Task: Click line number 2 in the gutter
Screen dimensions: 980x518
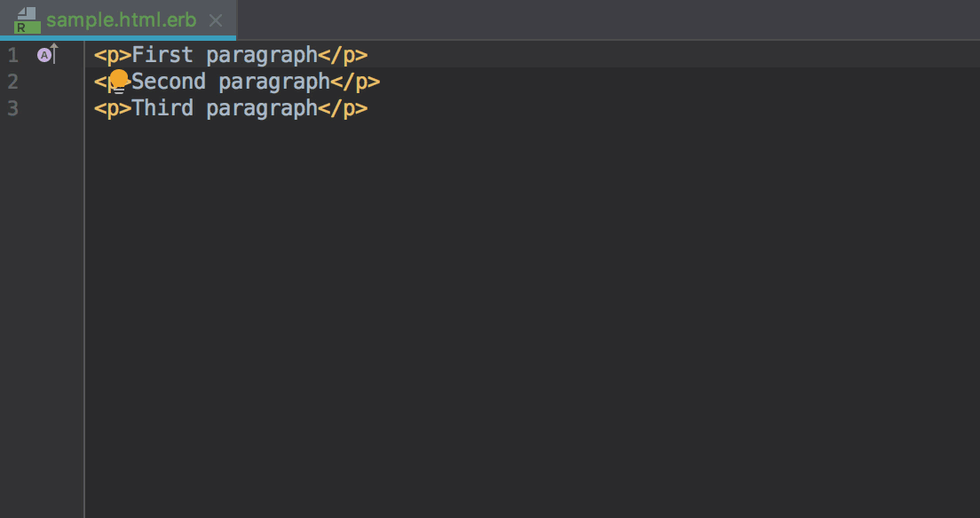Action: [13, 81]
